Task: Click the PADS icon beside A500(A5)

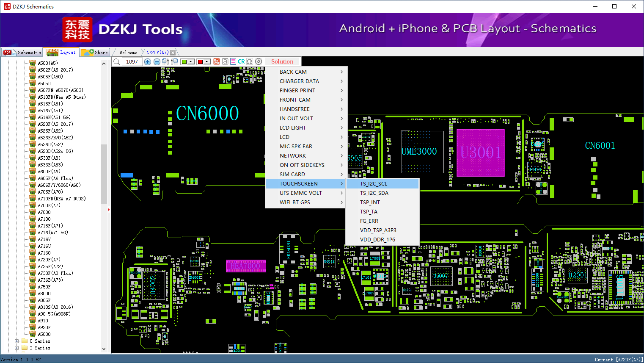Action: click(33, 63)
